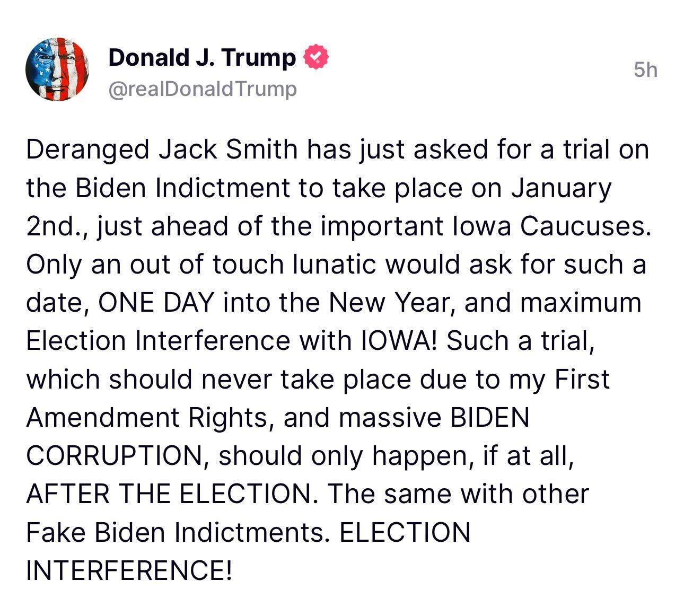684x616 pixels.
Task: Click the red verified badge icon
Action: point(315,57)
